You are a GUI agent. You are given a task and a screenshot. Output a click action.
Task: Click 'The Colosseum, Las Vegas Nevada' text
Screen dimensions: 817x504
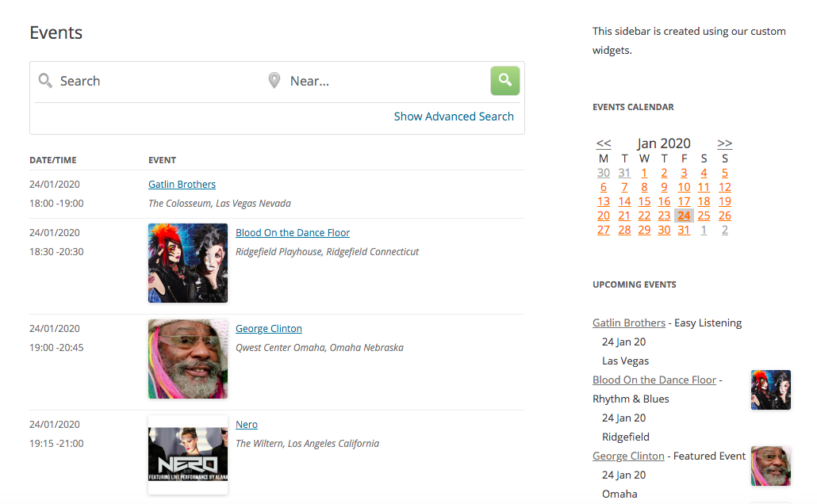pos(220,204)
